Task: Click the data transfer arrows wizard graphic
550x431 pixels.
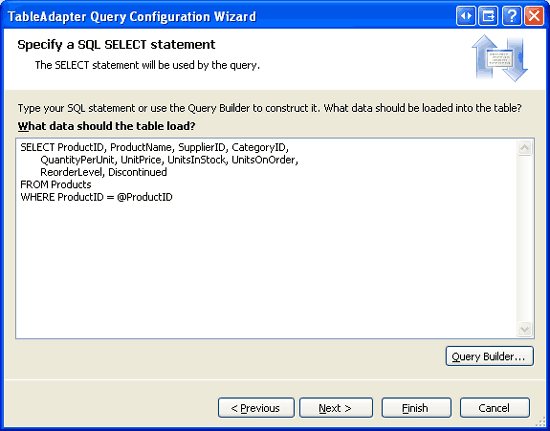Action: tap(499, 58)
